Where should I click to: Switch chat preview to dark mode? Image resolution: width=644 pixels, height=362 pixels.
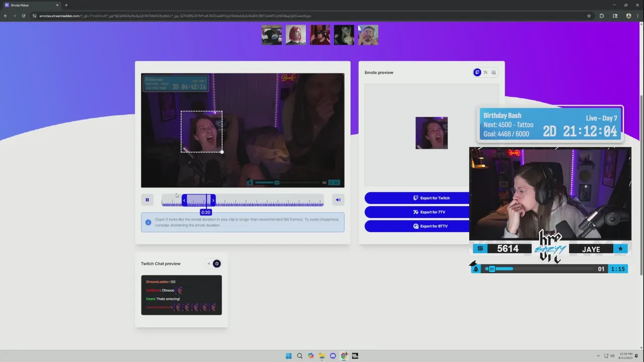[x=217, y=263]
